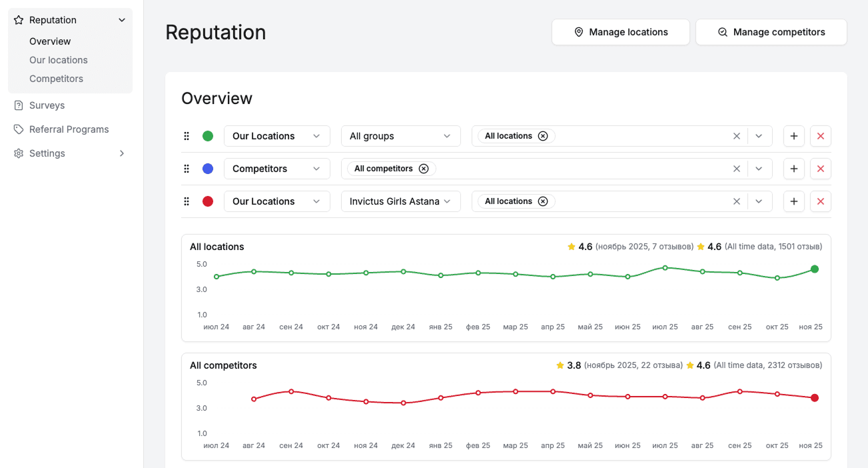
Task: Click the latest data point on the competitors chart
Action: 815,397
